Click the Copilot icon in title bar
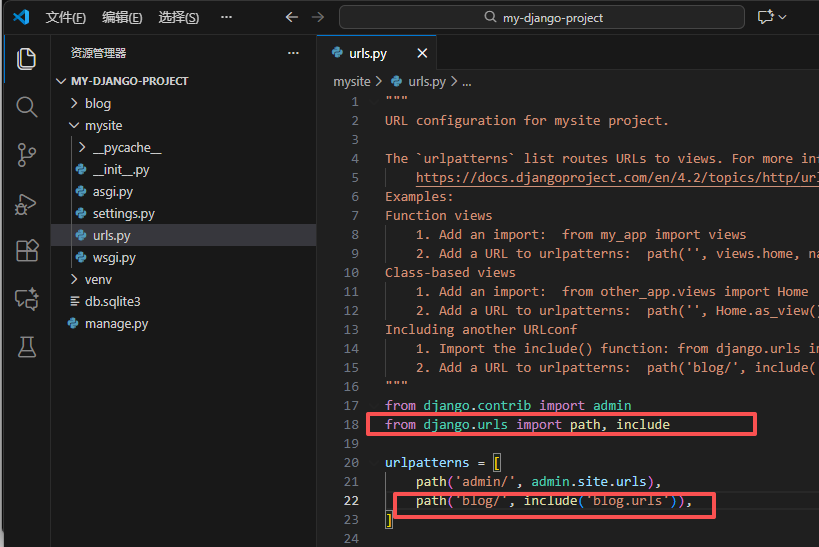Screen dimensions: 819x547 tap(767, 17)
